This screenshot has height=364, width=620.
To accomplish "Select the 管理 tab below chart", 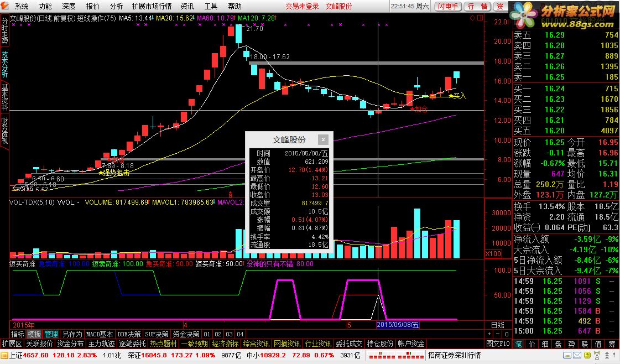I will tap(51, 334).
